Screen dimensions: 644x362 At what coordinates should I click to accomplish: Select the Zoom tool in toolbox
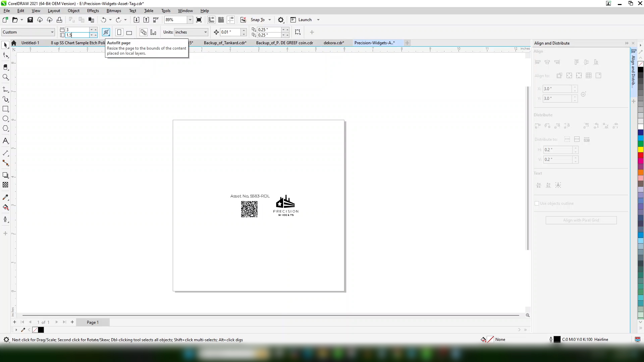[x=5, y=77]
